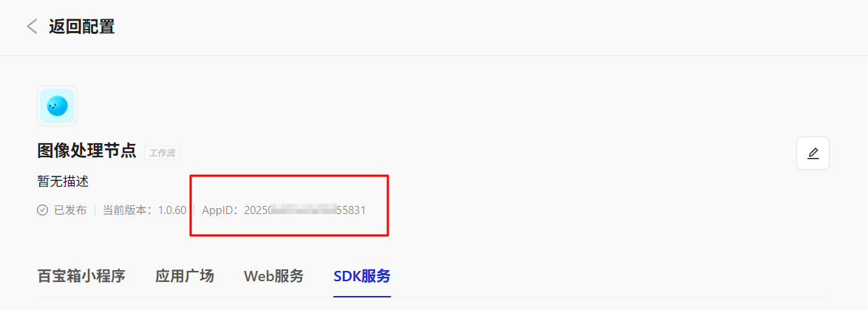Click the published check-circle icon
This screenshot has height=310, width=868.
pyautogui.click(x=43, y=210)
